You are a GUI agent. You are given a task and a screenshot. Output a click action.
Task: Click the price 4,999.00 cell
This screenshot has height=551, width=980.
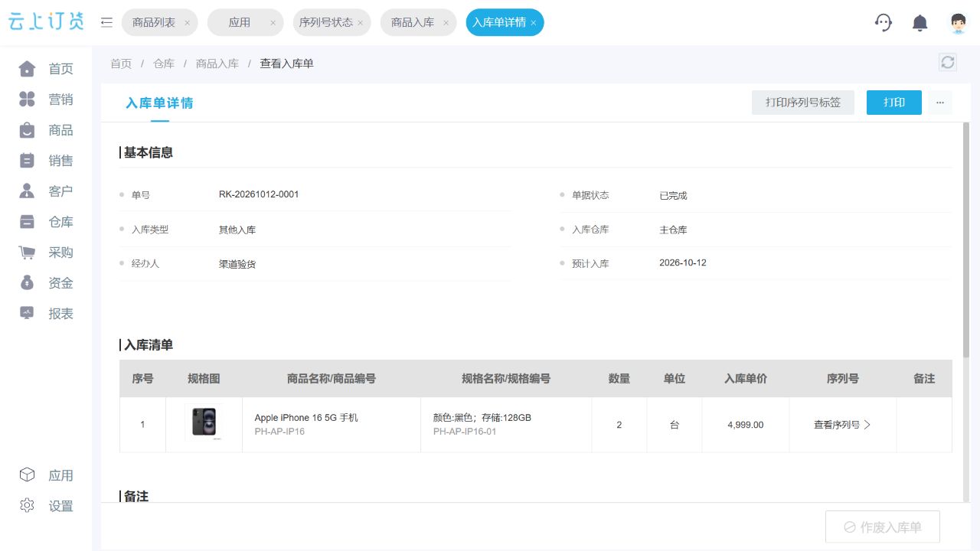[x=746, y=425]
